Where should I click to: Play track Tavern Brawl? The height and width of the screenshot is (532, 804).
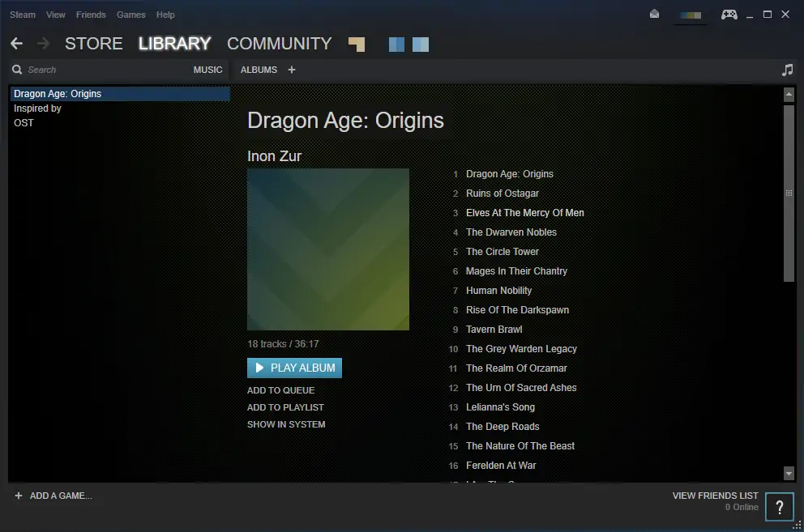point(494,330)
